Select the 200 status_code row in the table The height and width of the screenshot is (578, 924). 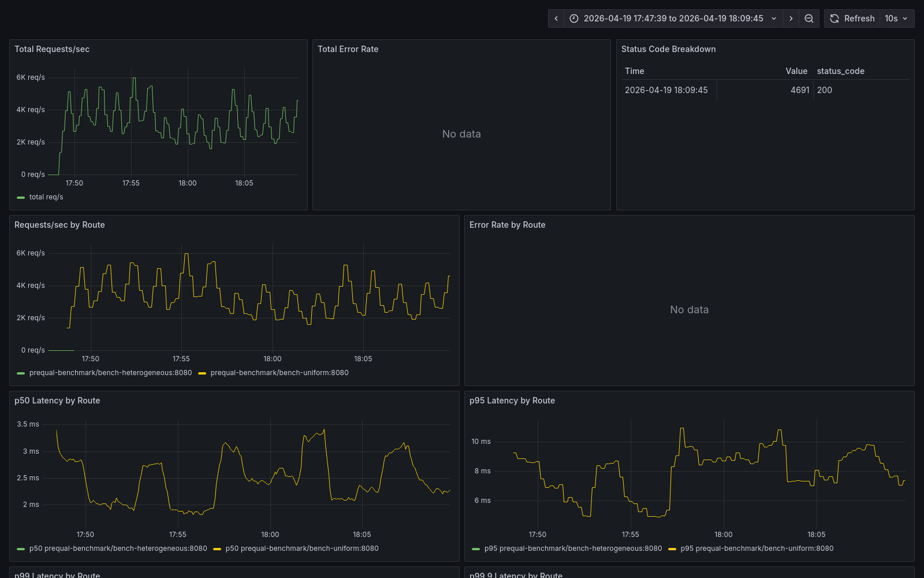[x=824, y=90]
